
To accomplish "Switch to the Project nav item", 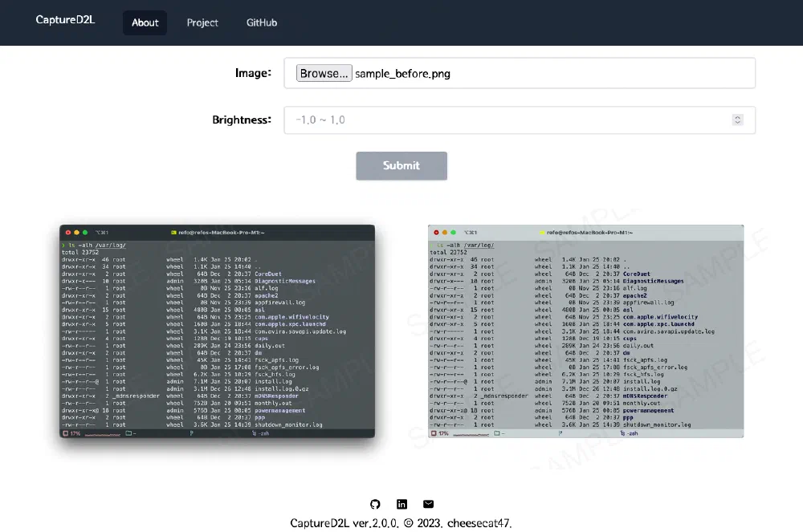I will (202, 22).
